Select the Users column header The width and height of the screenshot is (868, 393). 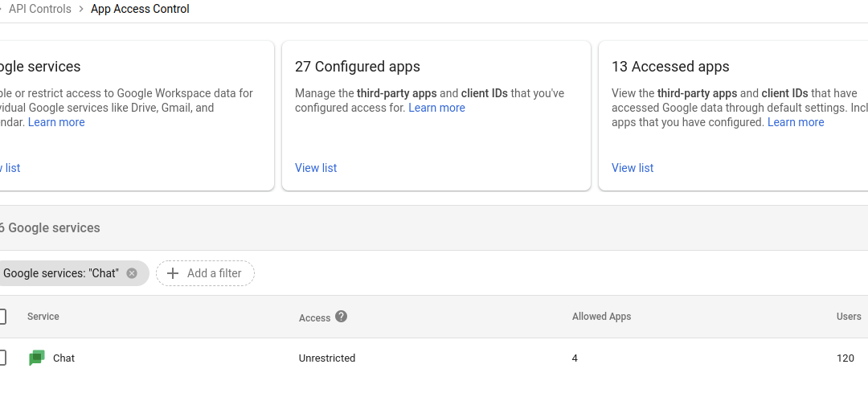849,317
